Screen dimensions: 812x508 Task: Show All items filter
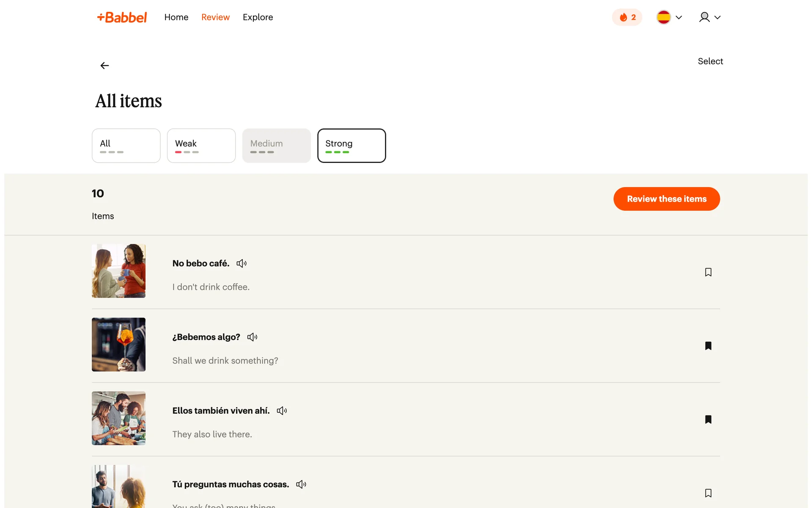(x=126, y=146)
